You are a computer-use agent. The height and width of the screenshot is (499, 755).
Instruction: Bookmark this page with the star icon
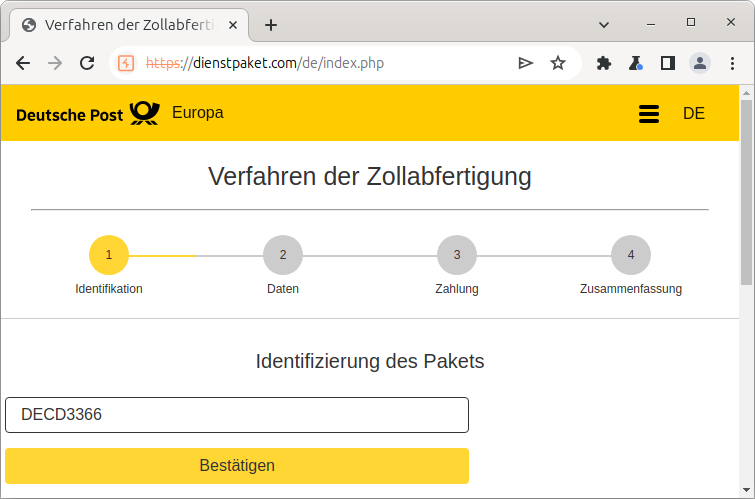558,63
